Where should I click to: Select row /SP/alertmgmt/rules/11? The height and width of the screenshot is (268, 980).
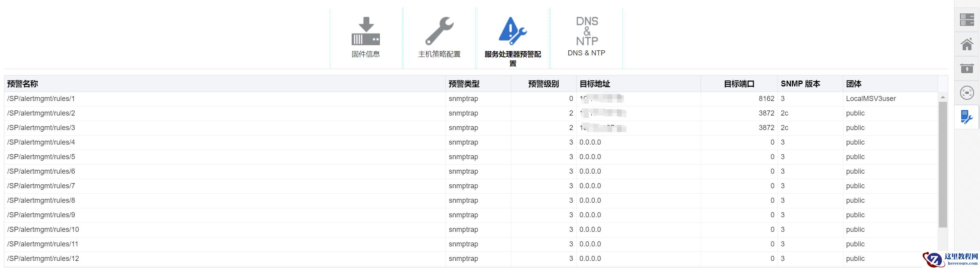click(x=471, y=244)
